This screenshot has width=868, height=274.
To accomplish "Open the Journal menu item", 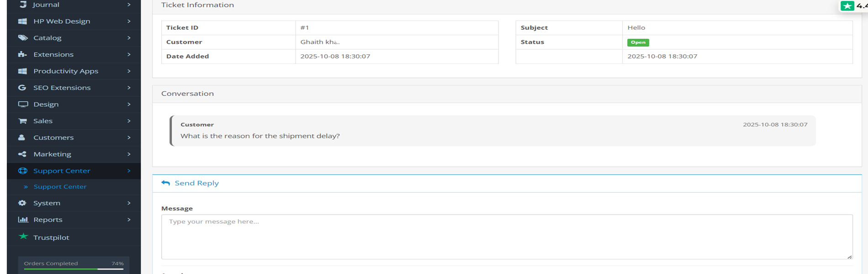I will pos(46,5).
